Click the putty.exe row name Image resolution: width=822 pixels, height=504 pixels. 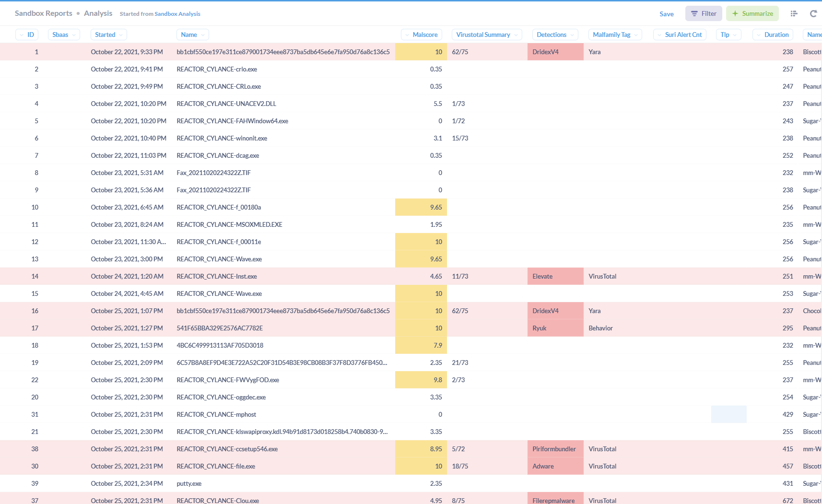pos(188,483)
